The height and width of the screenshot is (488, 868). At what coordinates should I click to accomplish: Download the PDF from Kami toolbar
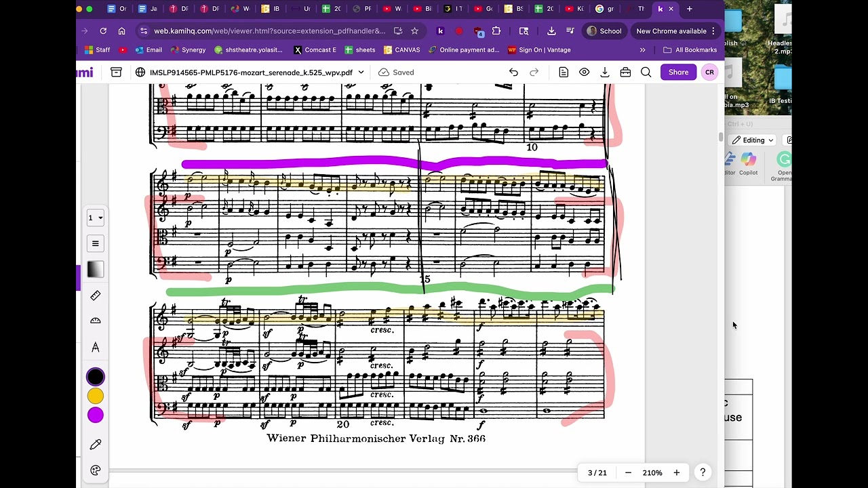(x=605, y=72)
